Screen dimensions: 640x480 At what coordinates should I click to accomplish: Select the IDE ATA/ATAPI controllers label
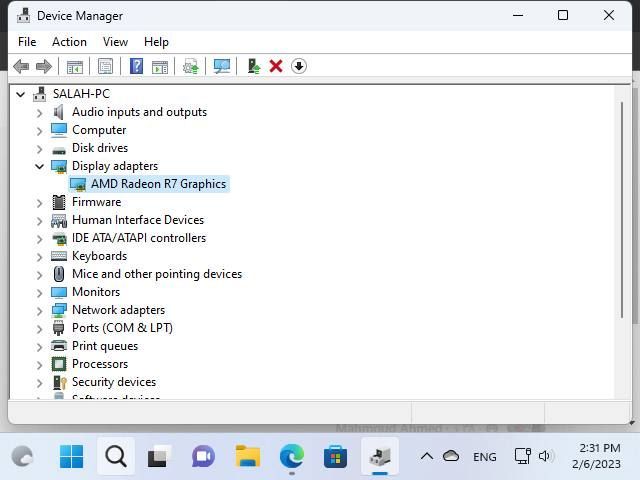(139, 238)
